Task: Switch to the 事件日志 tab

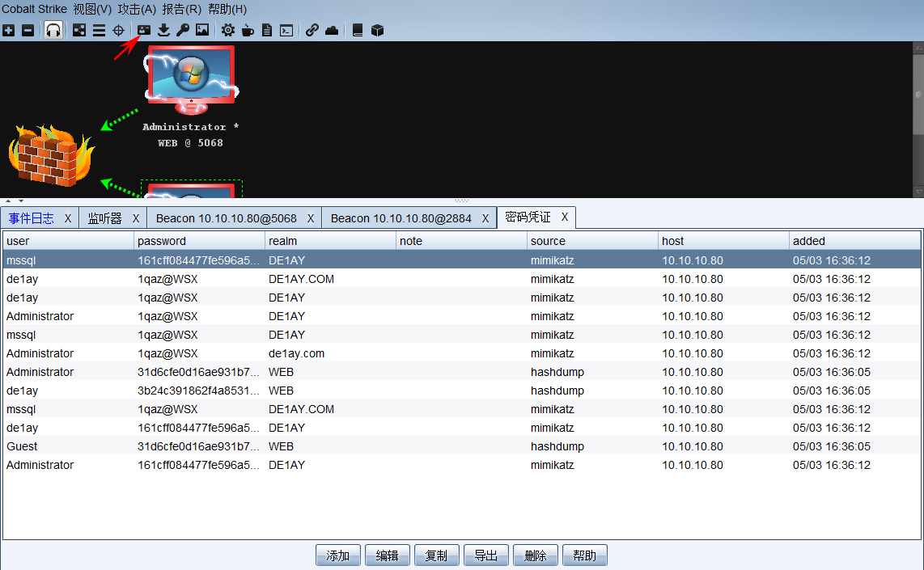Action: [32, 218]
